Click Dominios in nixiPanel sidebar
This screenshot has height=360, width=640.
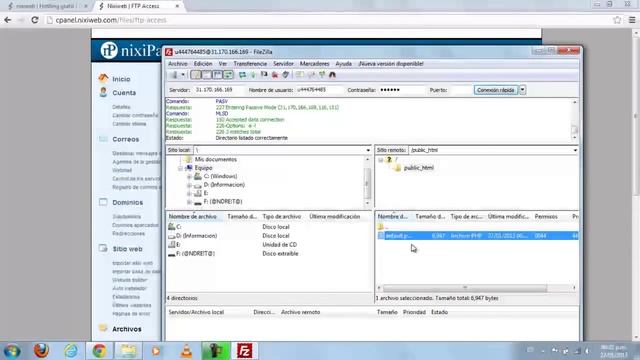point(128,202)
